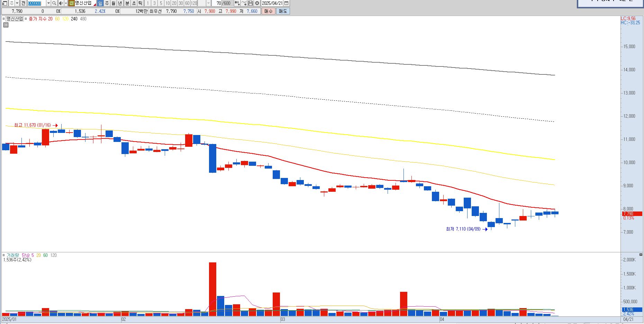This screenshot has width=644, height=324.
Task: Click the bar count field showing 70
Action: (x=217, y=3)
